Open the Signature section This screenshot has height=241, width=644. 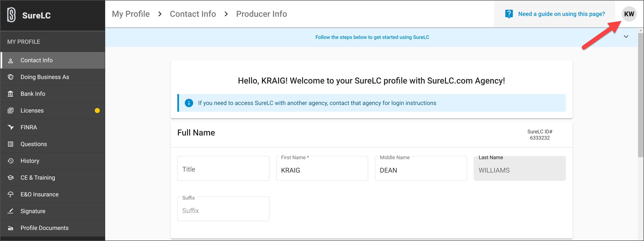pos(53,211)
